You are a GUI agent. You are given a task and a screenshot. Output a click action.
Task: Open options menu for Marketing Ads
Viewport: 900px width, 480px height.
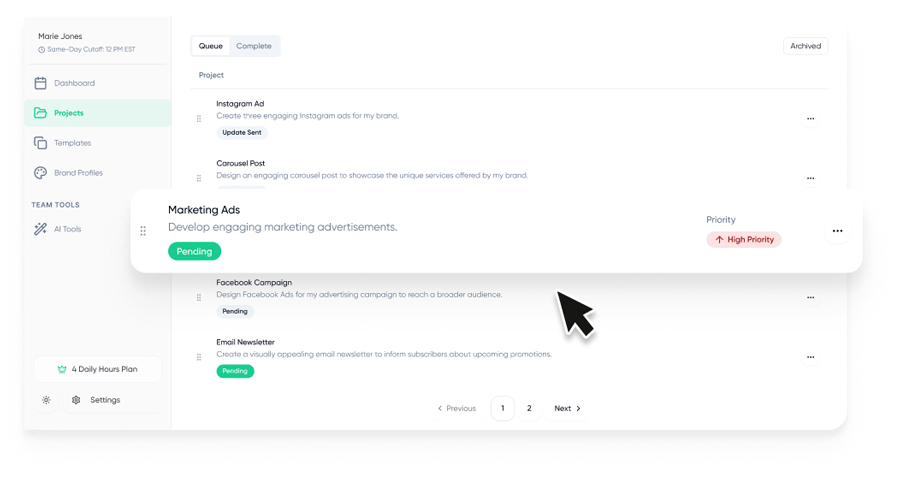tap(837, 231)
